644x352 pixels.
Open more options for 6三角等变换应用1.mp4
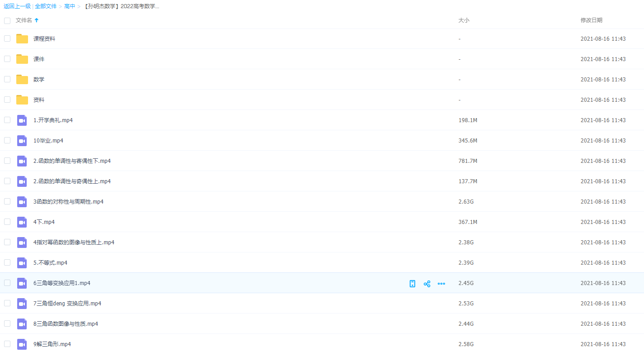pyautogui.click(x=441, y=284)
